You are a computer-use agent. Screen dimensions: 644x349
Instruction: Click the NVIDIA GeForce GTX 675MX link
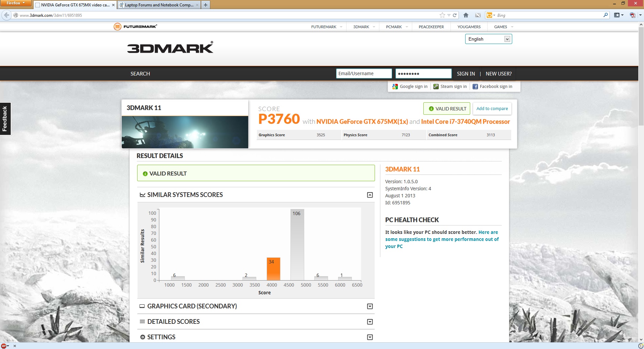click(x=362, y=122)
